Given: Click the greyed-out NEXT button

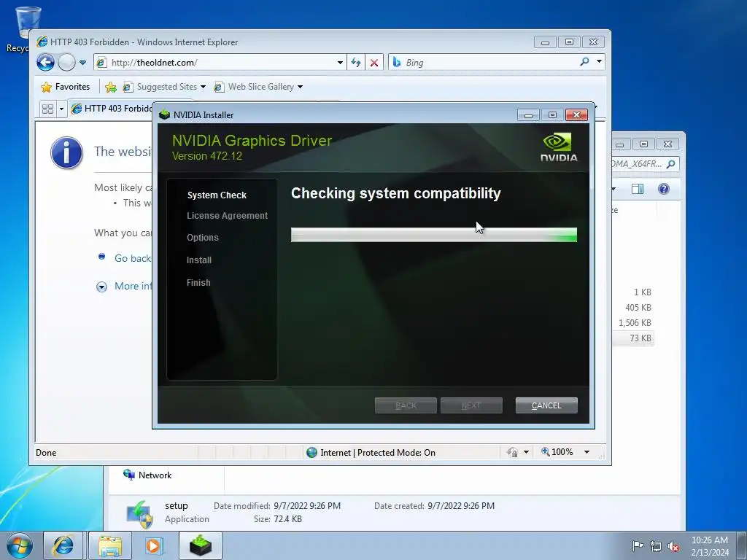Looking at the screenshot, I should click(x=471, y=405).
